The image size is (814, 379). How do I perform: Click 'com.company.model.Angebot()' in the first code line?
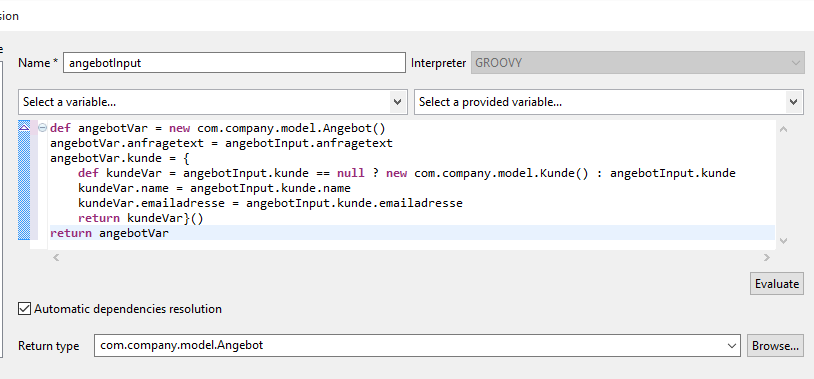pos(291,128)
